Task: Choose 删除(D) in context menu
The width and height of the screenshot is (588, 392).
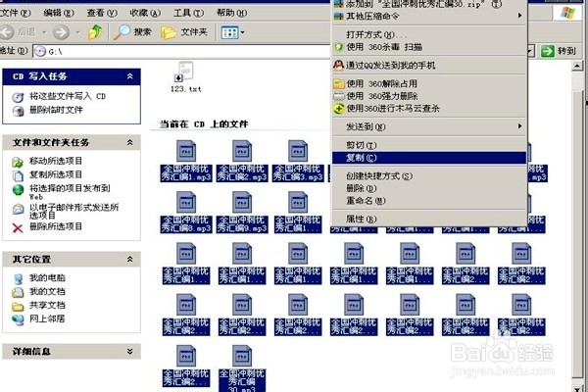Action: (429, 188)
